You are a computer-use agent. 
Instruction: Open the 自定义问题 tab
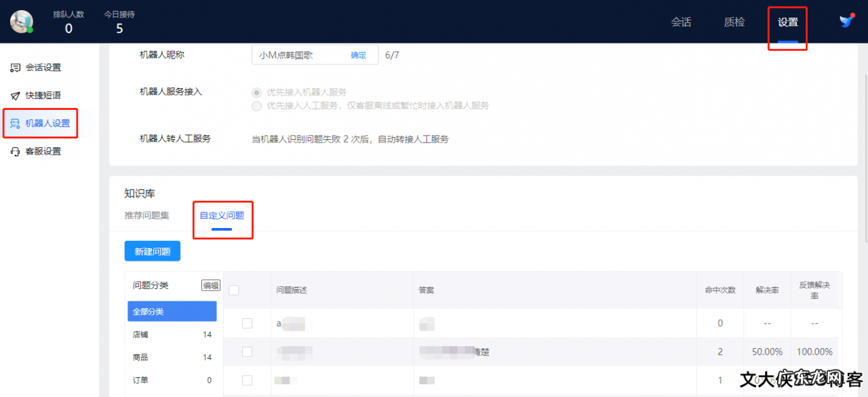point(222,216)
